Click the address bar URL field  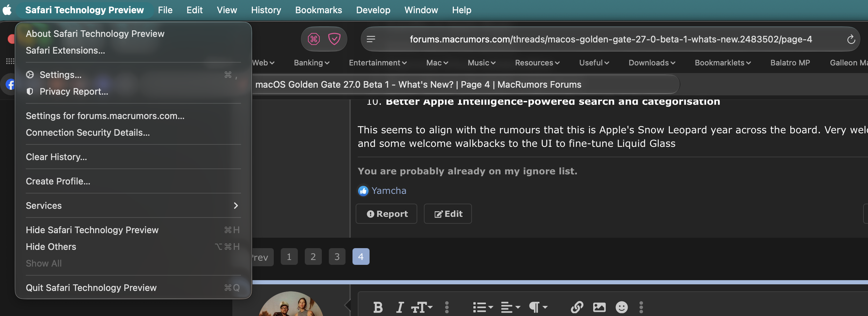(611, 39)
